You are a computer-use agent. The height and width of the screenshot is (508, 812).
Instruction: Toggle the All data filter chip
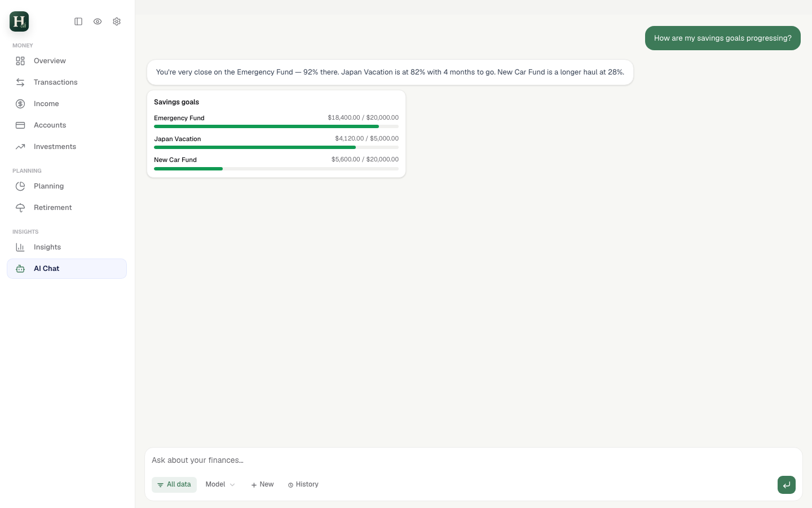click(174, 485)
